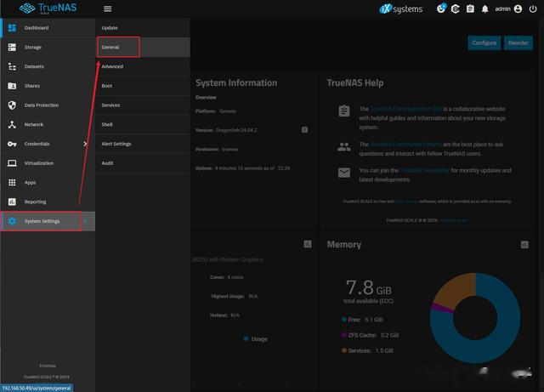Click the Shares folder icon
Screen dimensions: 544x392
(12, 86)
